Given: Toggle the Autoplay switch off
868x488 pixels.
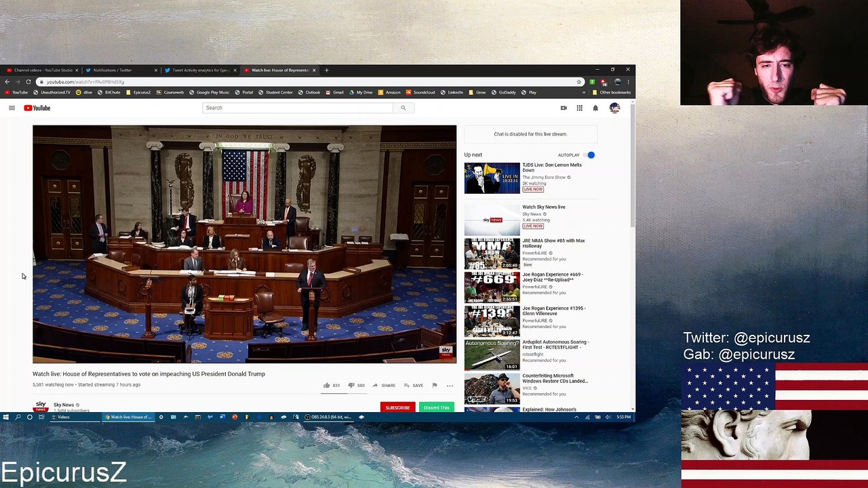Looking at the screenshot, I should click(x=589, y=155).
